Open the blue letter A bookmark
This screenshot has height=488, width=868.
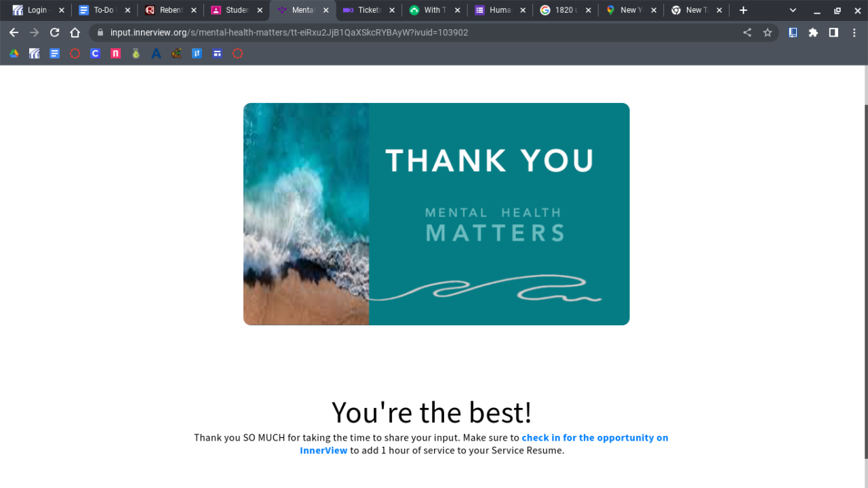(156, 54)
